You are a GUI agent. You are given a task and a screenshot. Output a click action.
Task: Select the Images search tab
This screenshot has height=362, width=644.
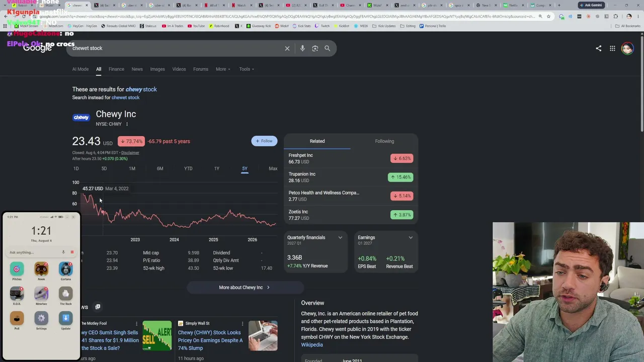coord(157,69)
